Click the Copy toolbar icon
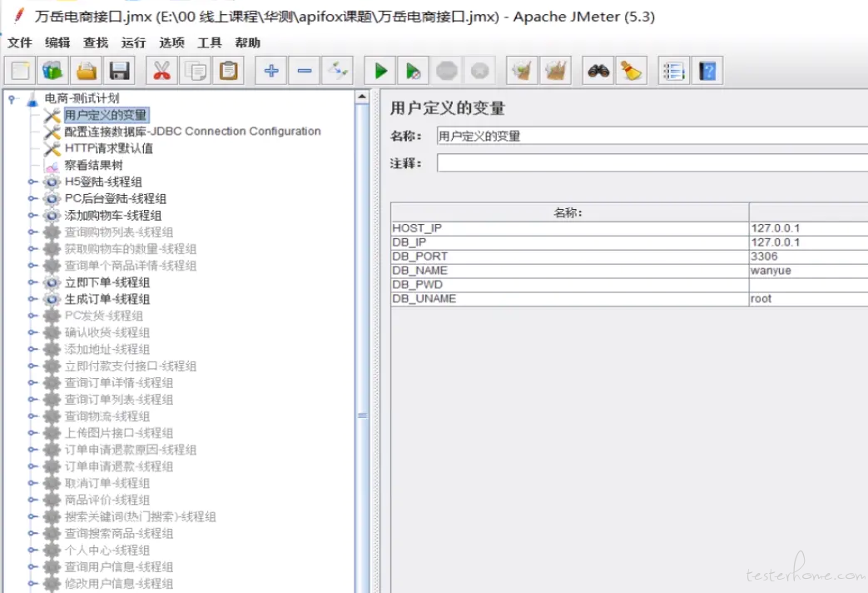This screenshot has height=593, width=868. [x=195, y=71]
